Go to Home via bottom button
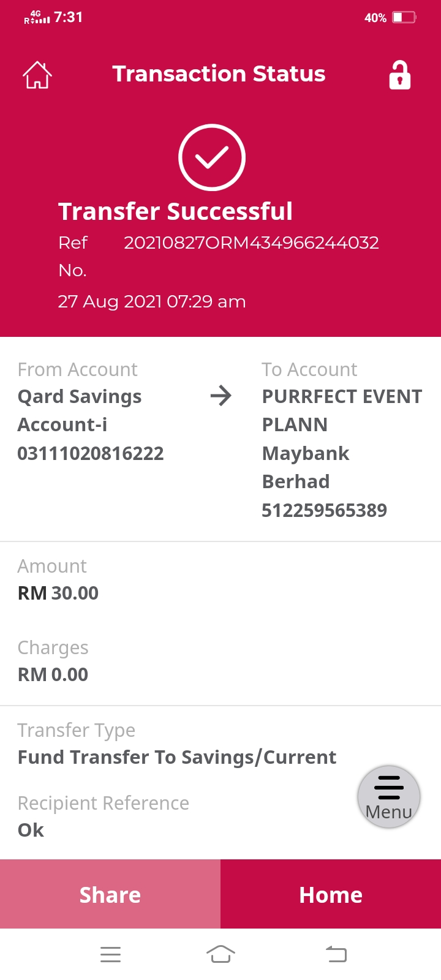Image resolution: width=441 pixels, height=980 pixels. (331, 894)
